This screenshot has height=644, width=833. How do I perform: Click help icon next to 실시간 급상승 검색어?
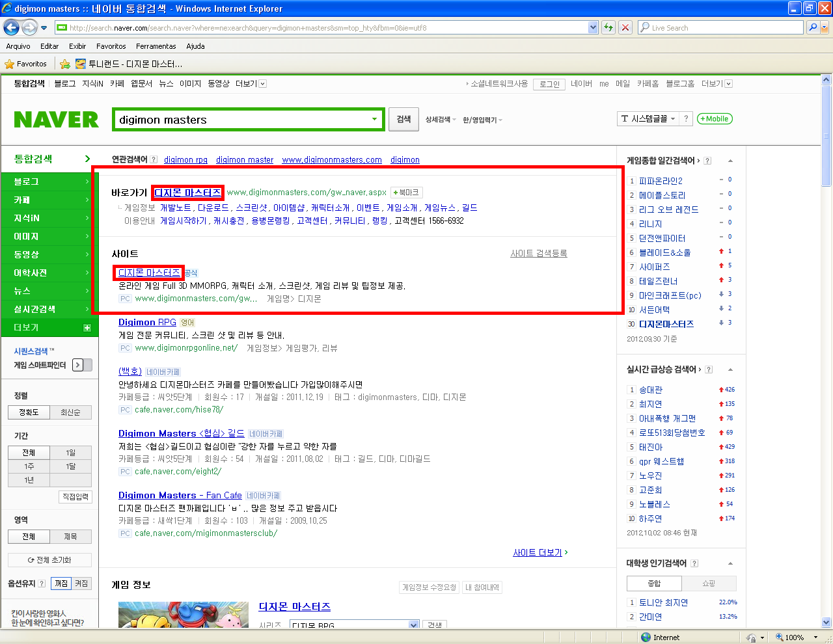pos(709,369)
